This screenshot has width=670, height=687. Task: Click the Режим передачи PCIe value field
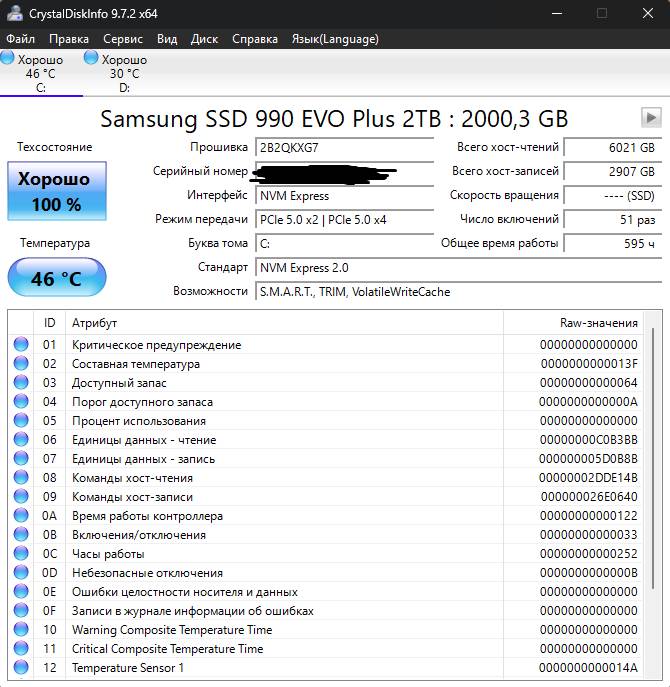click(344, 219)
